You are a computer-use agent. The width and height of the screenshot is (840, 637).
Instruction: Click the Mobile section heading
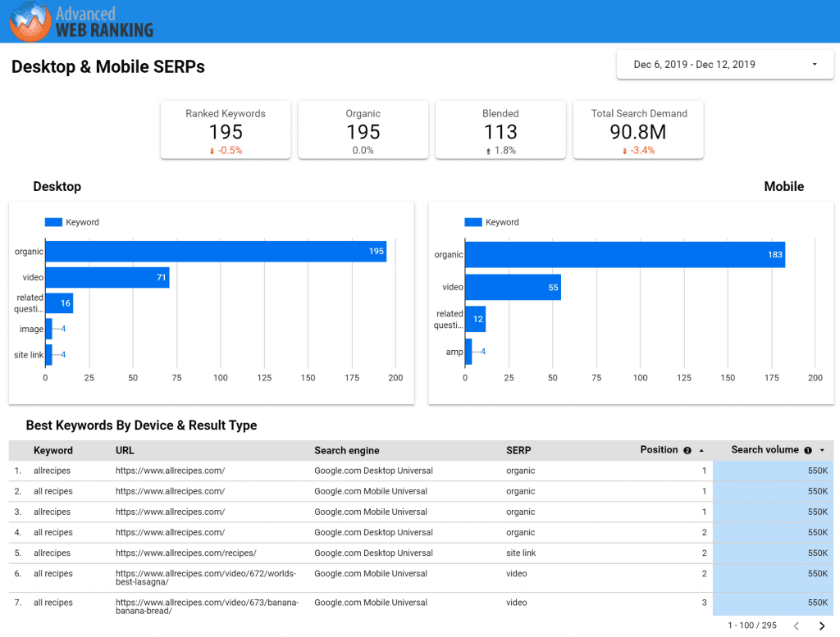(783, 187)
